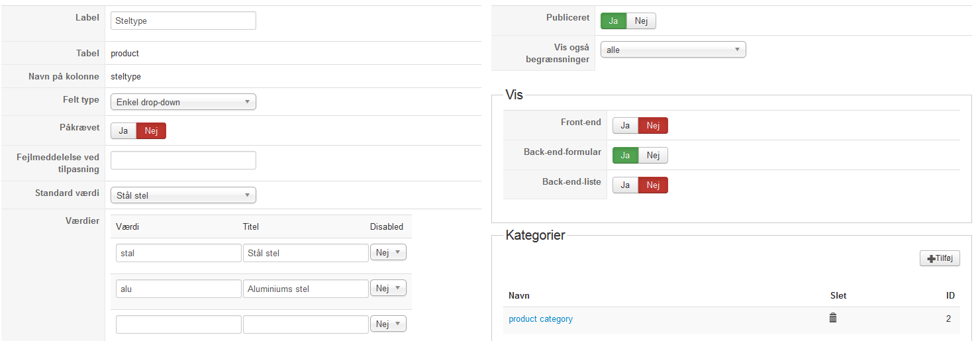This screenshot has width=980, height=341.
Task: Open the product category link
Action: coord(540,319)
